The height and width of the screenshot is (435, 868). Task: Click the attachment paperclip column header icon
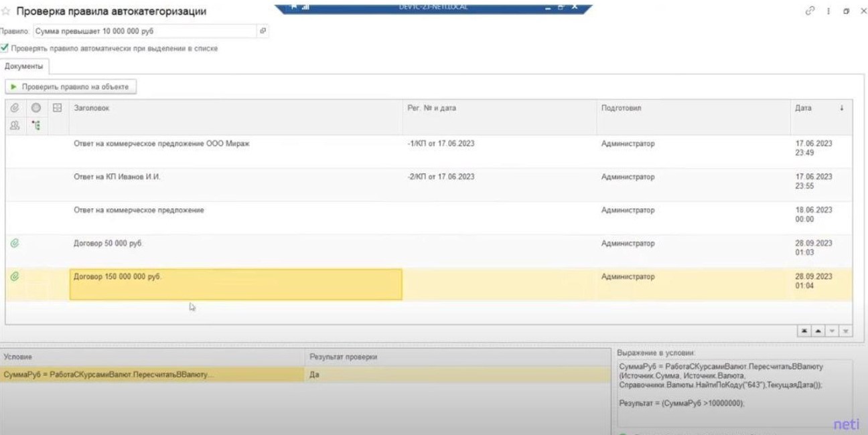coord(14,108)
